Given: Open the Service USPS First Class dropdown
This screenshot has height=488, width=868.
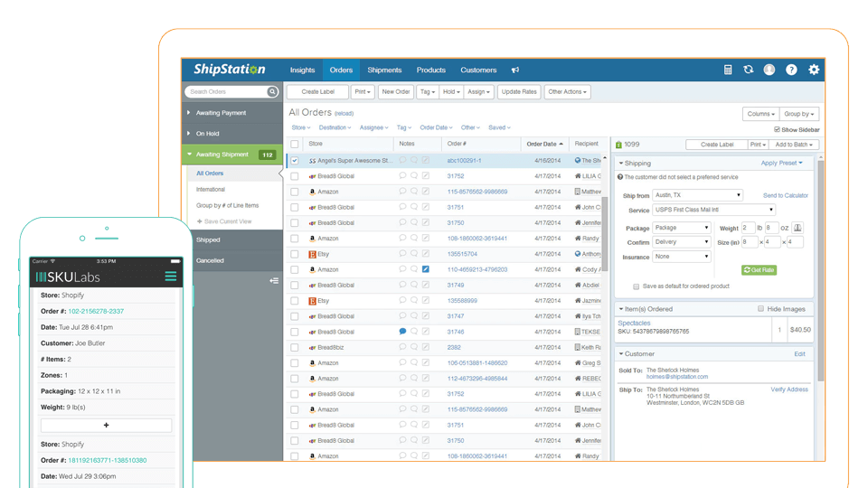Looking at the screenshot, I should (x=714, y=210).
